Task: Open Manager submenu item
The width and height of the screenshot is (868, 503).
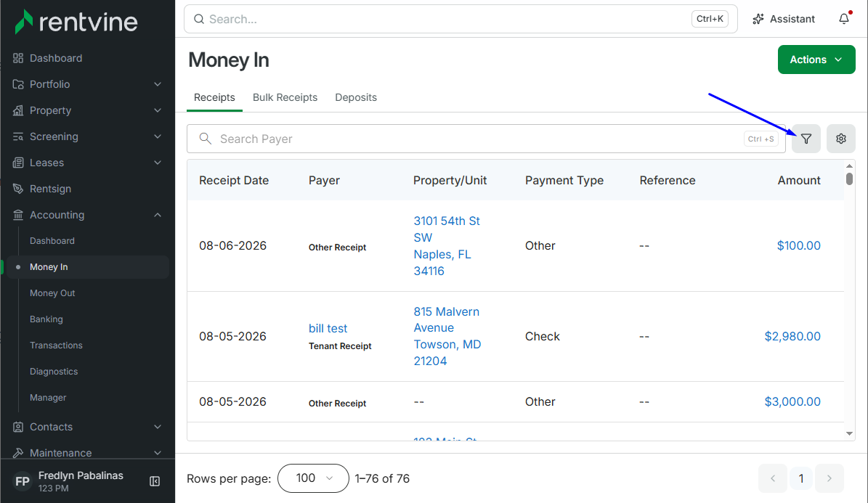Action: click(48, 397)
